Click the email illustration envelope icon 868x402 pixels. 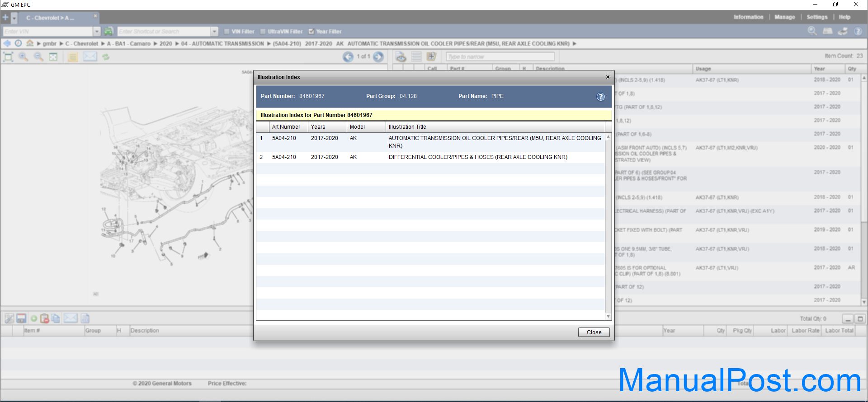(x=90, y=56)
